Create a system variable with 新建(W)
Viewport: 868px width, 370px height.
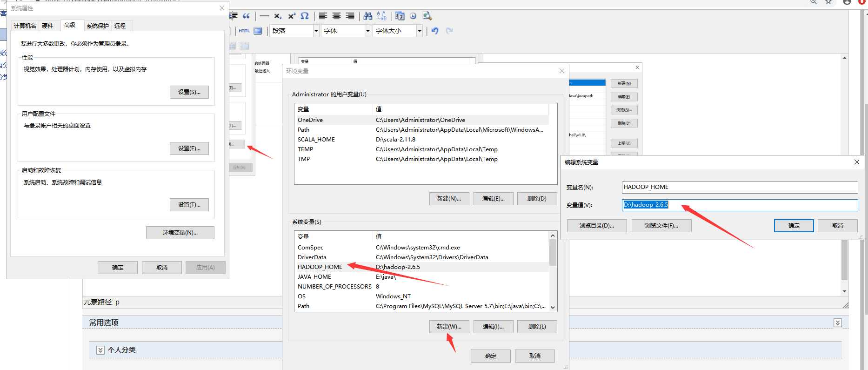(x=449, y=327)
